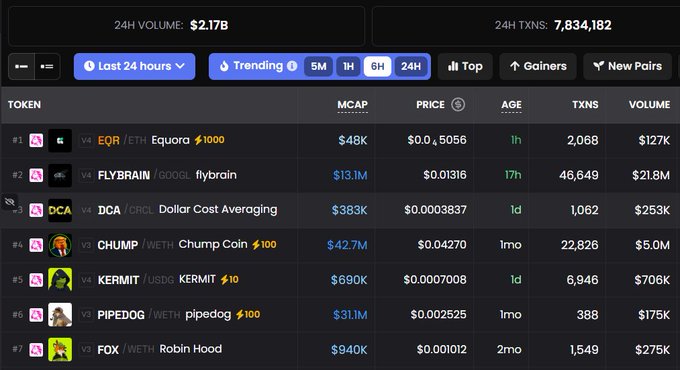Sort by the MCAP column header
The height and width of the screenshot is (370, 680).
tap(352, 105)
